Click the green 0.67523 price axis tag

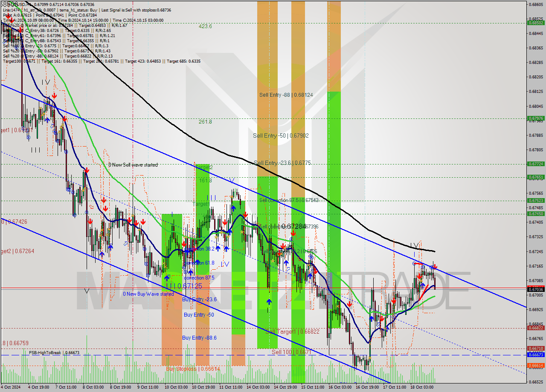[x=536, y=200]
